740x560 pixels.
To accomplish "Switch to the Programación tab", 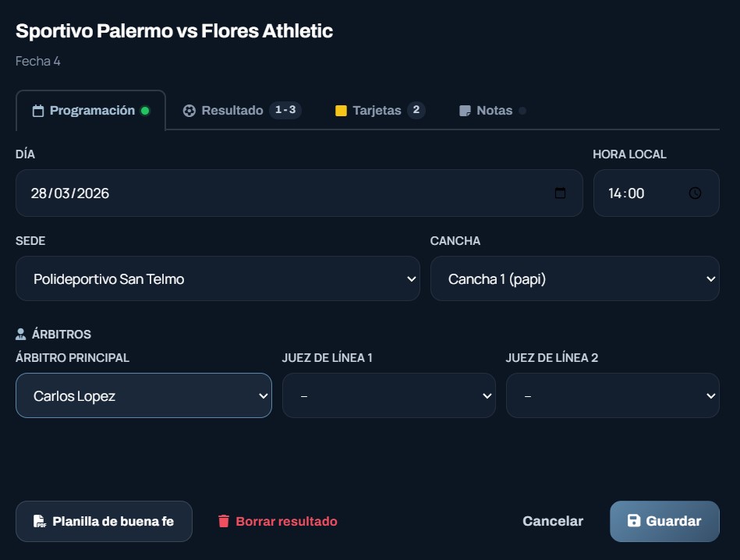I will [x=90, y=111].
